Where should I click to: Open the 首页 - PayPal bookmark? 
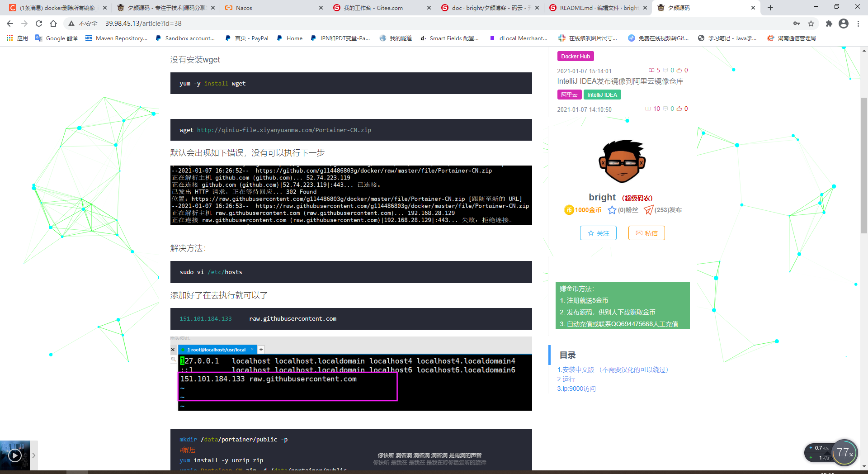pyautogui.click(x=246, y=38)
